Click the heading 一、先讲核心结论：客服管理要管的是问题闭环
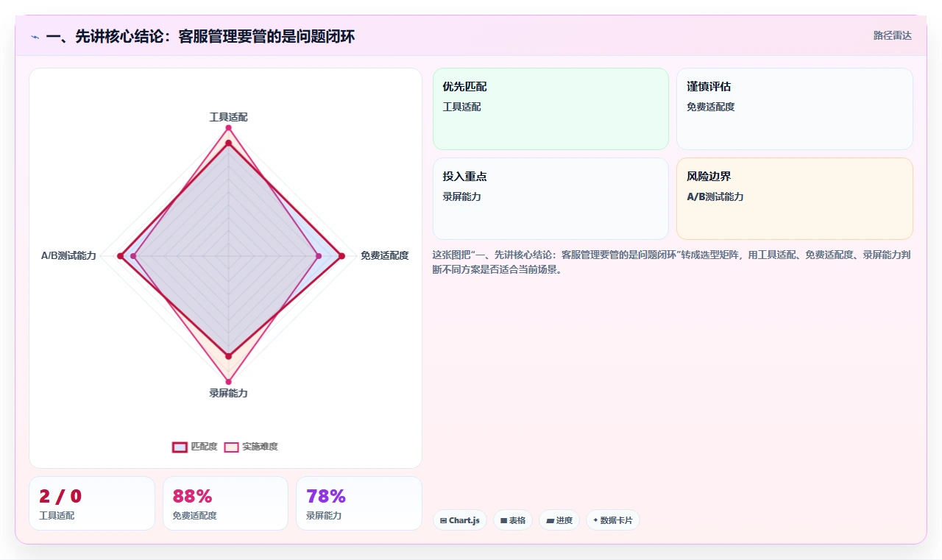 tap(200, 36)
